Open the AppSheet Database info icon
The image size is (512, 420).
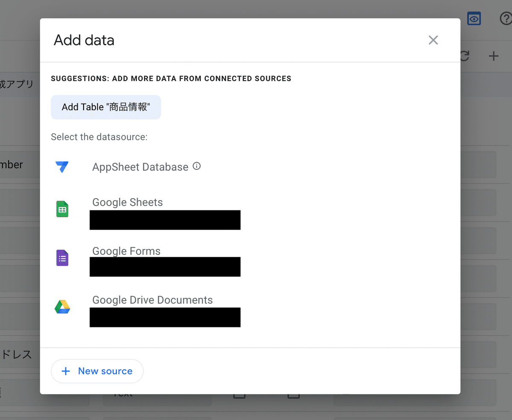point(197,166)
